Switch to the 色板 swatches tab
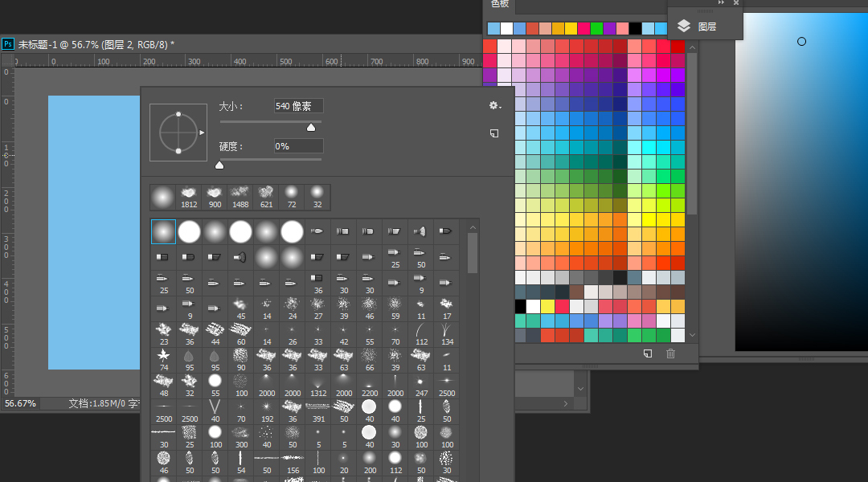 click(x=499, y=4)
